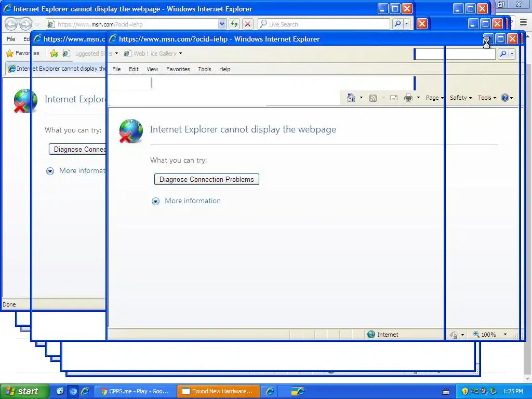Launch the Chrome quick launch icon
Screen dimensions: 532x399
[x=73, y=392]
